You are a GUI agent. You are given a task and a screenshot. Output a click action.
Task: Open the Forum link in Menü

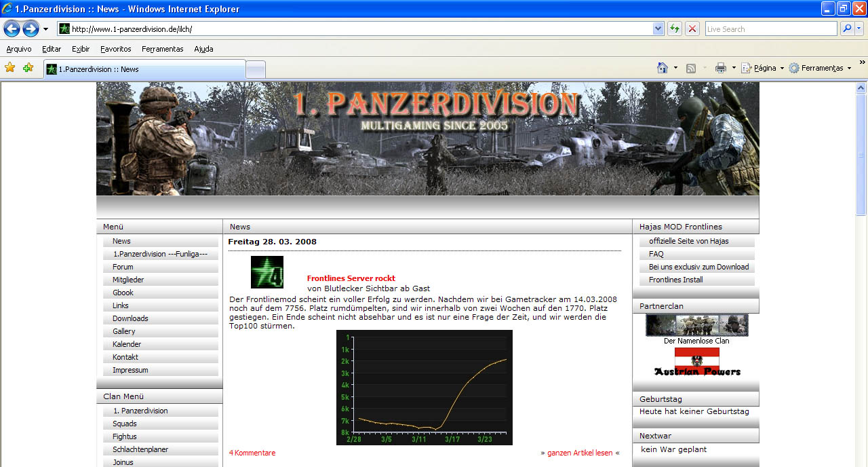coord(123,267)
